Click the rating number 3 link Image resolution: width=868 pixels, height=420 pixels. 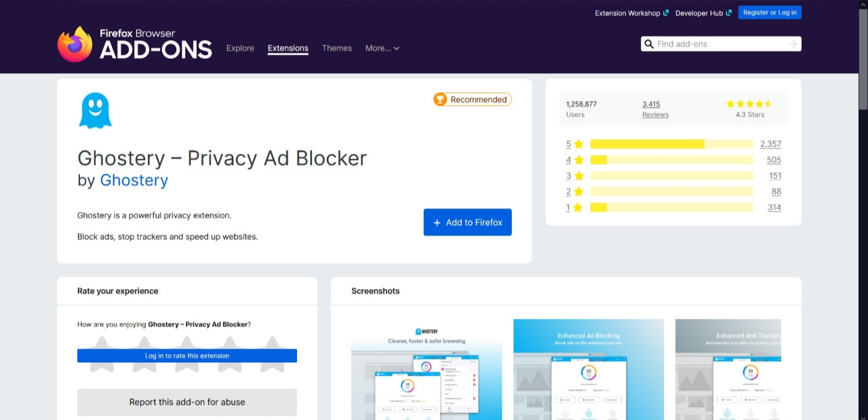(x=568, y=176)
